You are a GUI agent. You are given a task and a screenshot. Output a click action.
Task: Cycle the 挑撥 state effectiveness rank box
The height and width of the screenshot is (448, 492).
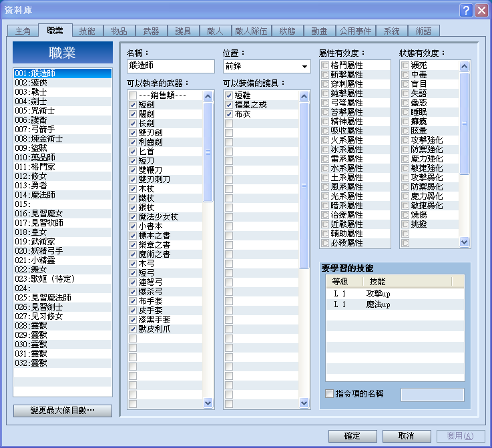coord(405,224)
